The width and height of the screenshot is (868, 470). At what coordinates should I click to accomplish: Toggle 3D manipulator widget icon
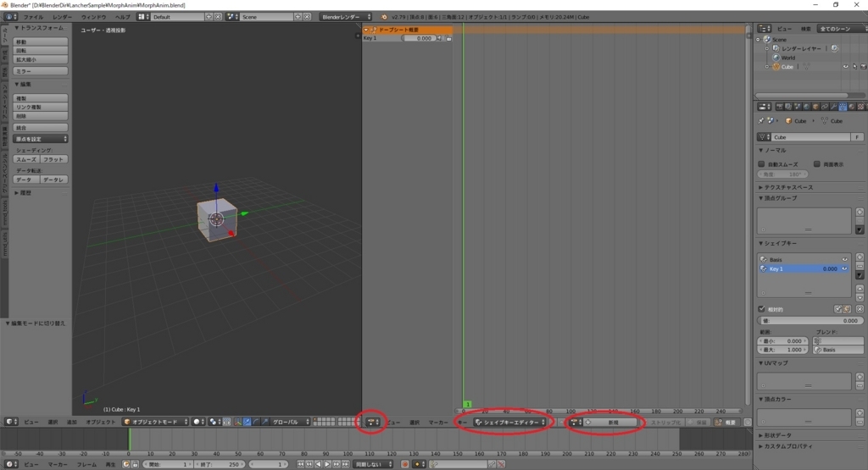pyautogui.click(x=238, y=422)
